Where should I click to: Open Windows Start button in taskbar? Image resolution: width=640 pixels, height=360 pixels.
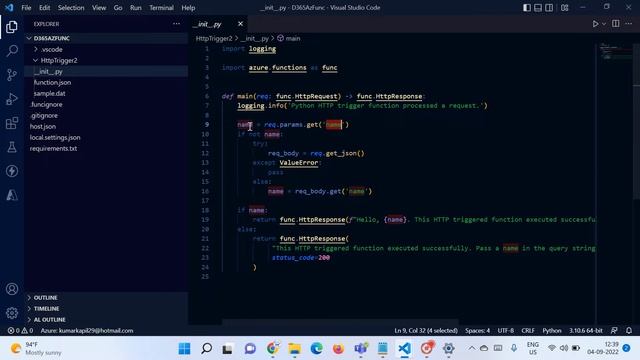(x=184, y=348)
